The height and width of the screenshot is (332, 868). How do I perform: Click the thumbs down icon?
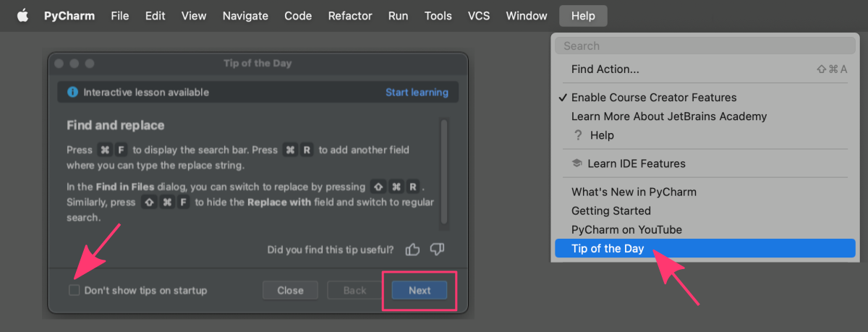(x=437, y=250)
